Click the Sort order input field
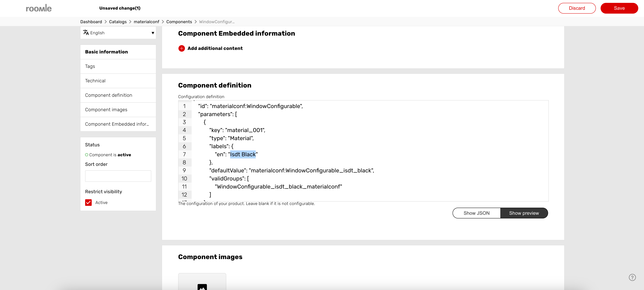 click(x=118, y=176)
